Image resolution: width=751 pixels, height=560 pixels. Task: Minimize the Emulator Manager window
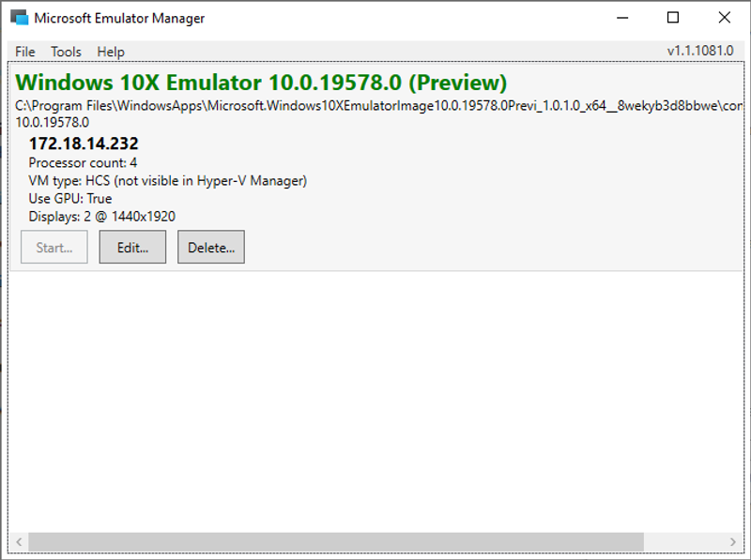pyautogui.click(x=622, y=18)
